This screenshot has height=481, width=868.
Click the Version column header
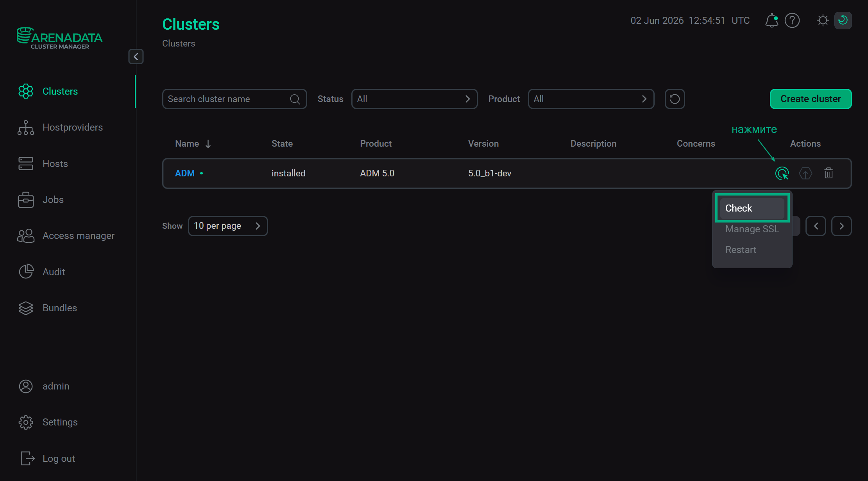483,144
